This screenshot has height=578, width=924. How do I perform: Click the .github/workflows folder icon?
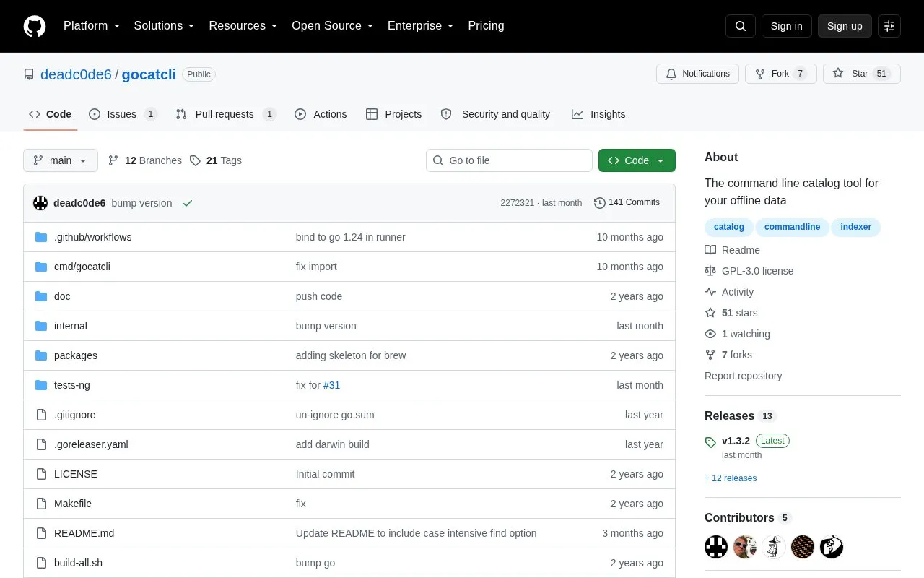tap(41, 237)
